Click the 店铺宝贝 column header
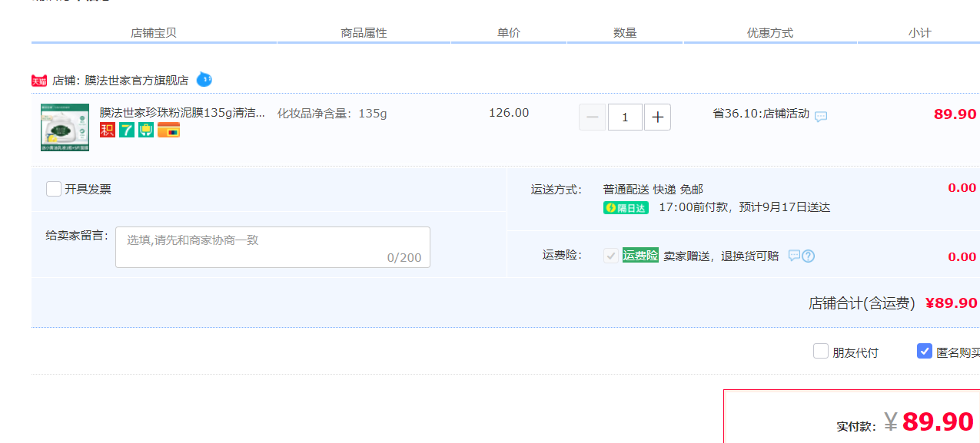This screenshot has width=980, height=443. pos(154,33)
